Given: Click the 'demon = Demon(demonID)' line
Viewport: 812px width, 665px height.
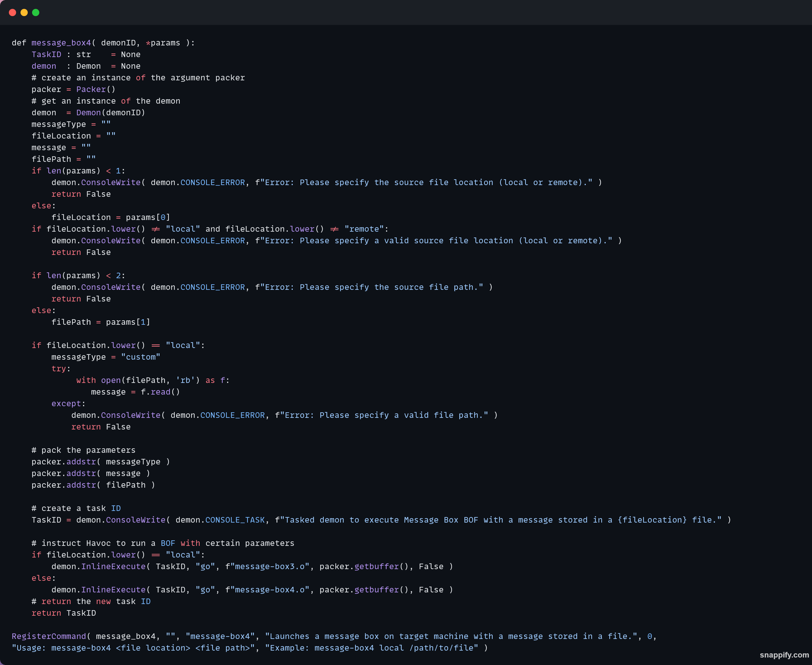Looking at the screenshot, I should coord(88,112).
